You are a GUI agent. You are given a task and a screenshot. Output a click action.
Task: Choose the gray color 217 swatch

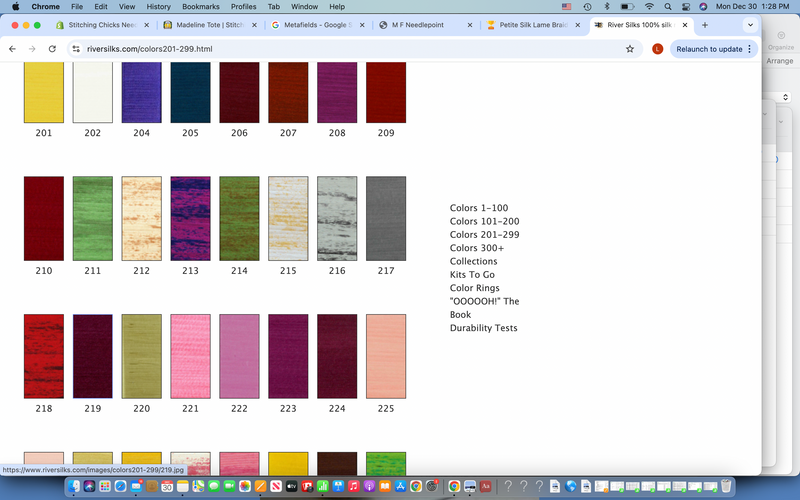pos(386,218)
